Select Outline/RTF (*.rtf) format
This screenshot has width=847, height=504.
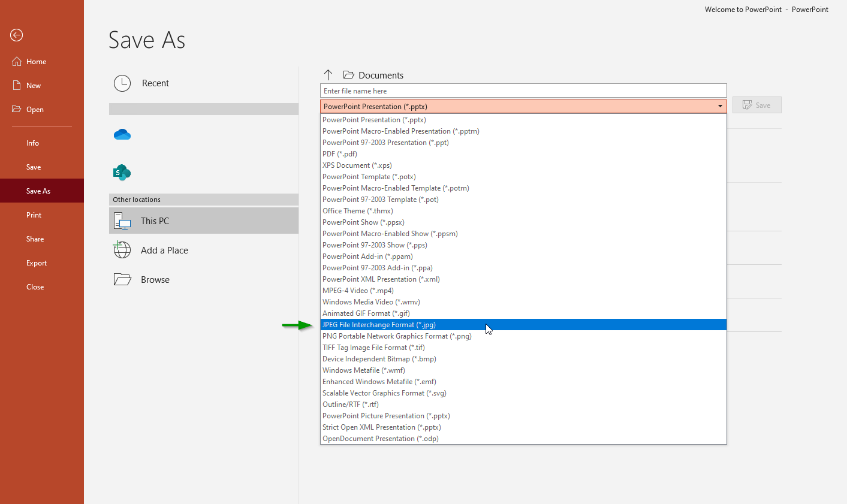523,405
